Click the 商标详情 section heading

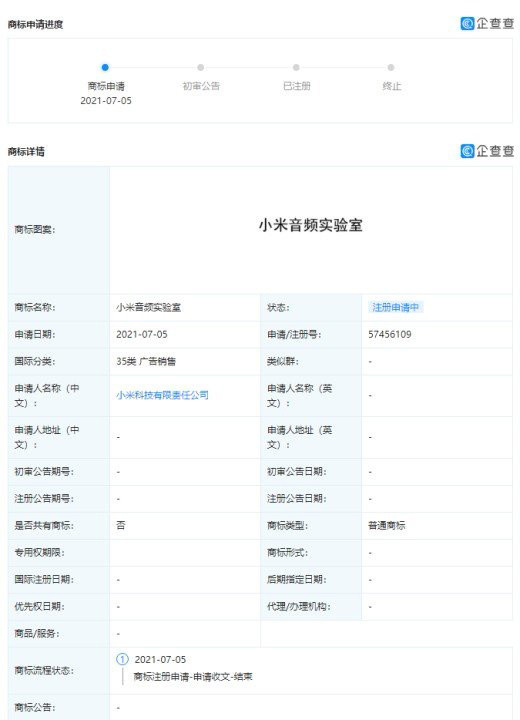coord(26,152)
